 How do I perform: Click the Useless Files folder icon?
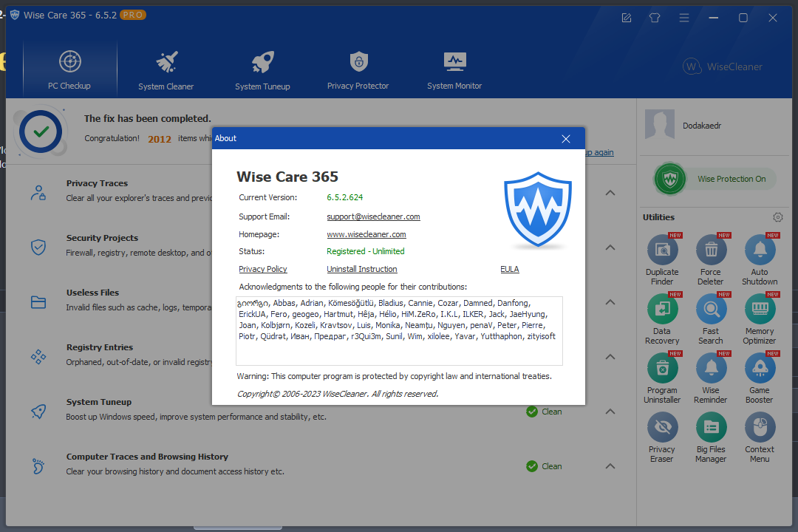coord(38,302)
